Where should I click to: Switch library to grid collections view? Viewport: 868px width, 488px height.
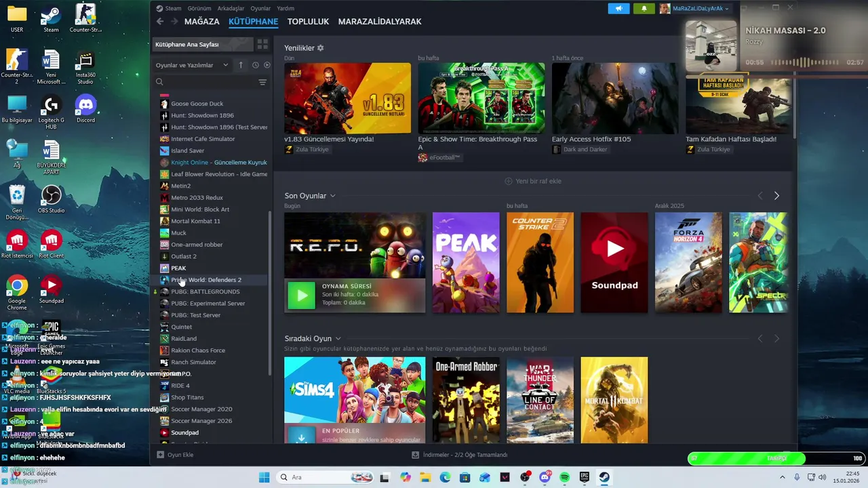pos(262,45)
